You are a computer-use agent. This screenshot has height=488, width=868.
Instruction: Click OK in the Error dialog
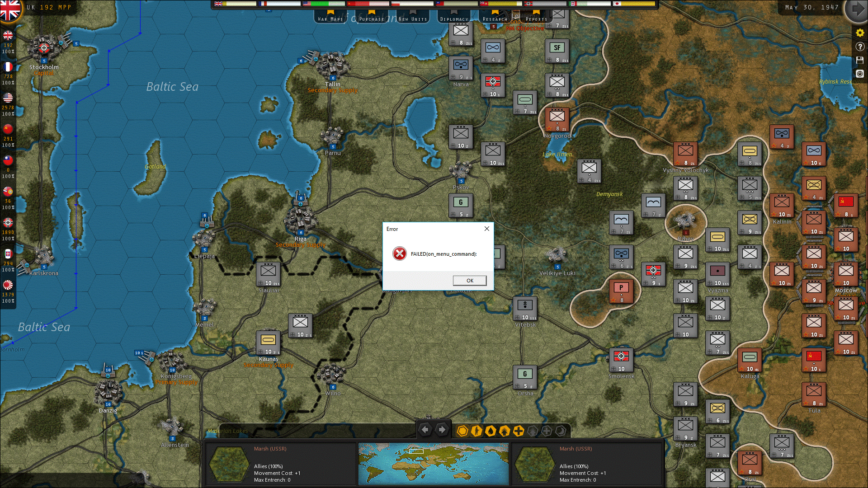click(470, 281)
